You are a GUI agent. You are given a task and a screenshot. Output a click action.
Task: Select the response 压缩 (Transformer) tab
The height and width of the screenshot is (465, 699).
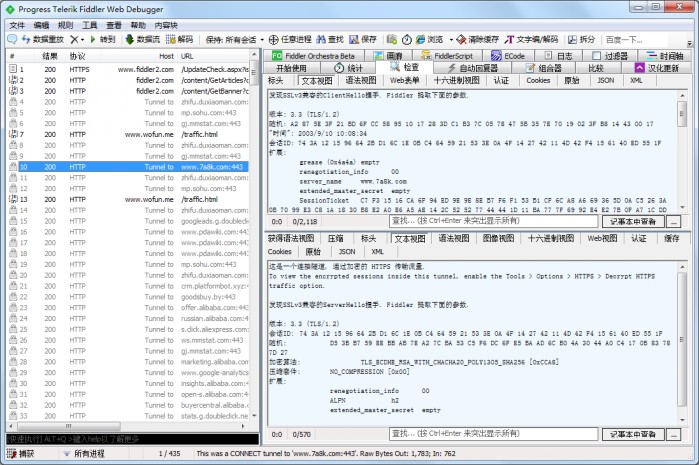(x=336, y=239)
